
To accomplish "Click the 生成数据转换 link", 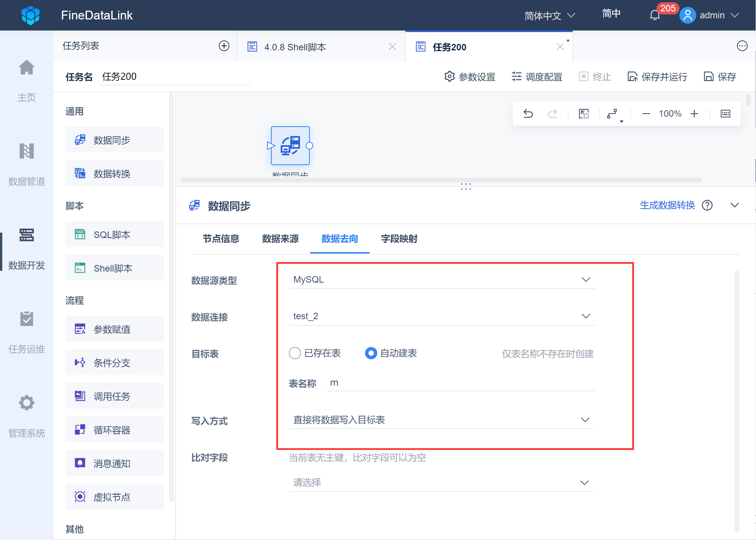I will pos(667,205).
